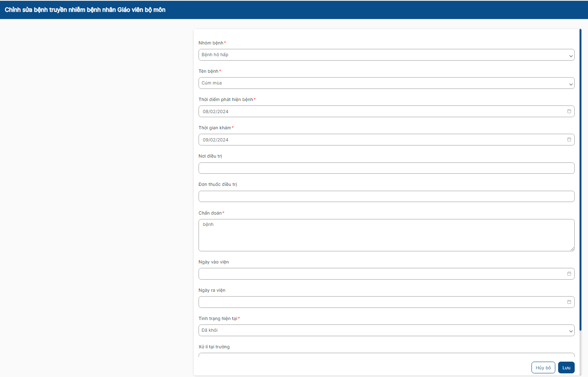The image size is (588, 377).
Task: Click the Nơi điều trị label
Action: click(x=210, y=156)
